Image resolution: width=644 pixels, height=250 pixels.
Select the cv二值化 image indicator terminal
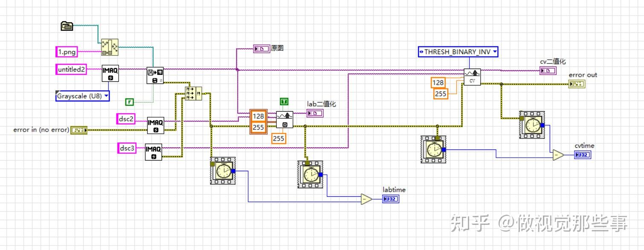point(547,71)
